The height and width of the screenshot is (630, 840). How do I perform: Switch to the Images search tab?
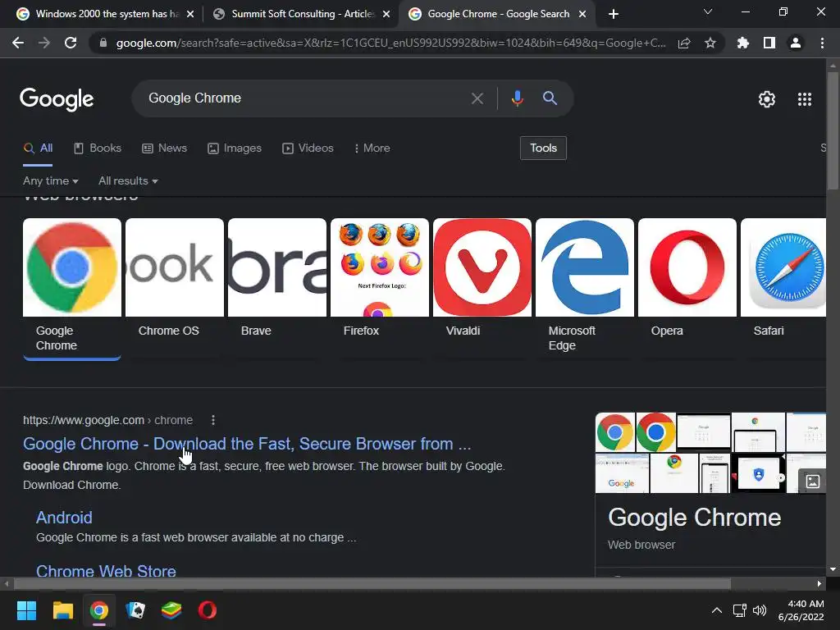235,148
